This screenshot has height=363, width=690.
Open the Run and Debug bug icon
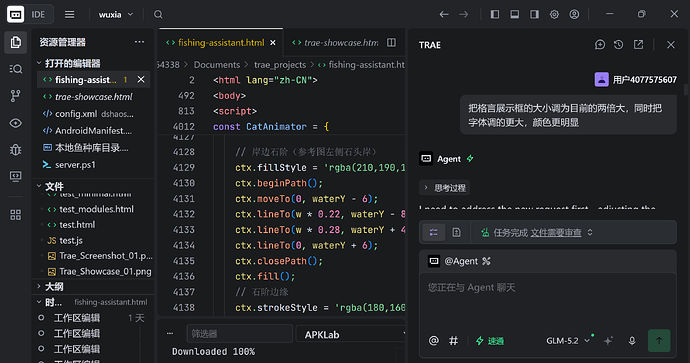(15, 150)
